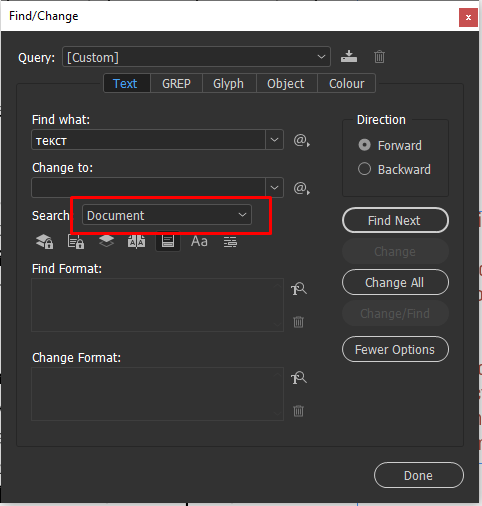Select Backward direction radio button
This screenshot has height=506, width=482.
pos(364,169)
